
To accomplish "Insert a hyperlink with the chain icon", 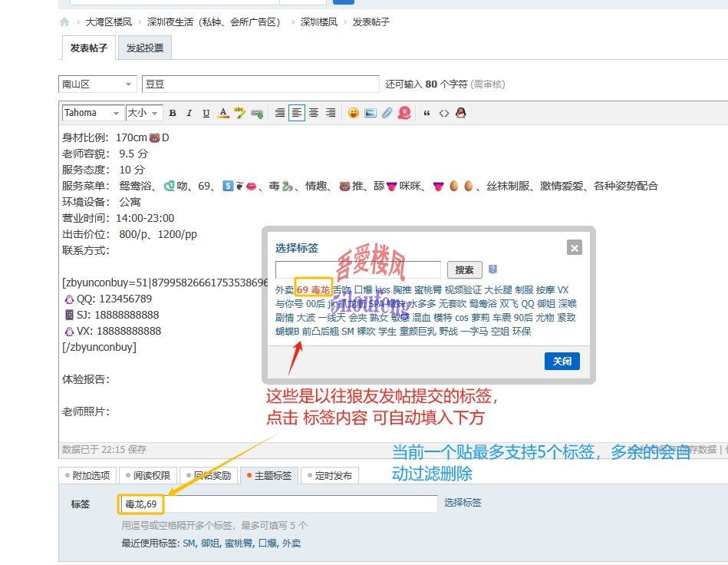I will coord(257,114).
